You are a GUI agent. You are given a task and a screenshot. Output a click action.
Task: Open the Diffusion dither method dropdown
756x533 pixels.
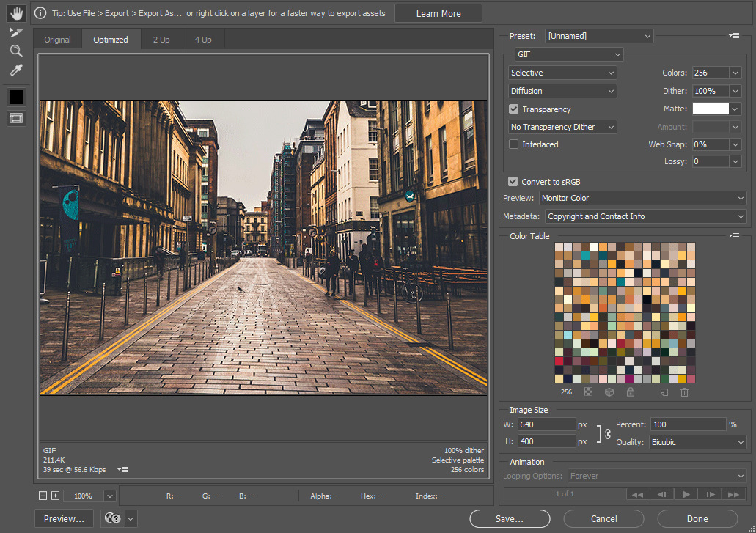[562, 91]
